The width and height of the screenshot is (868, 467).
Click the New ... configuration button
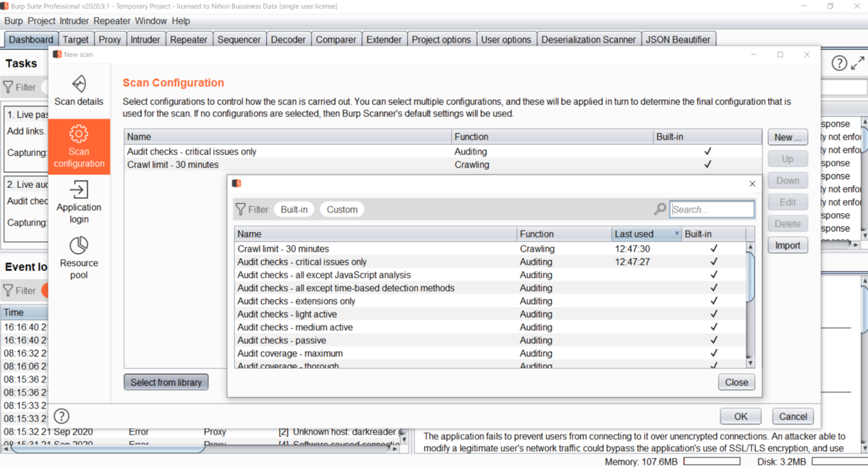pyautogui.click(x=788, y=137)
